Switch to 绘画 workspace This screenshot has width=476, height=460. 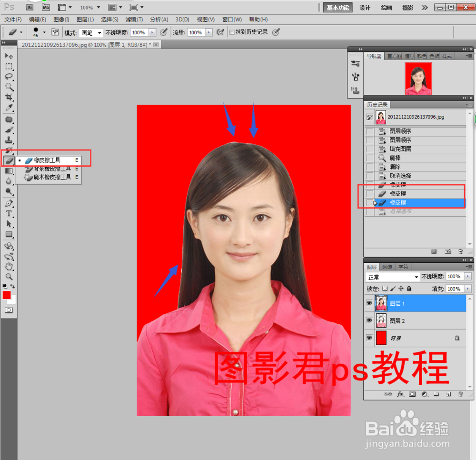click(386, 8)
